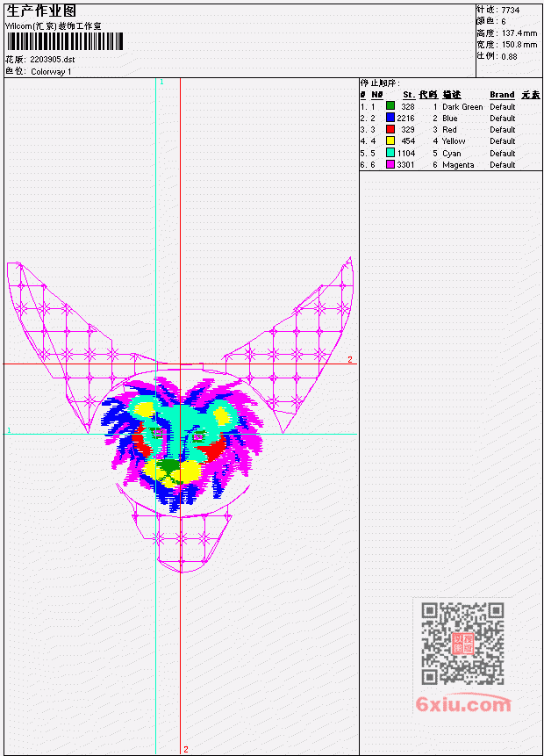Click stitch count 2216 in Blue row
Viewport: 544px width, 756px height.
405,119
